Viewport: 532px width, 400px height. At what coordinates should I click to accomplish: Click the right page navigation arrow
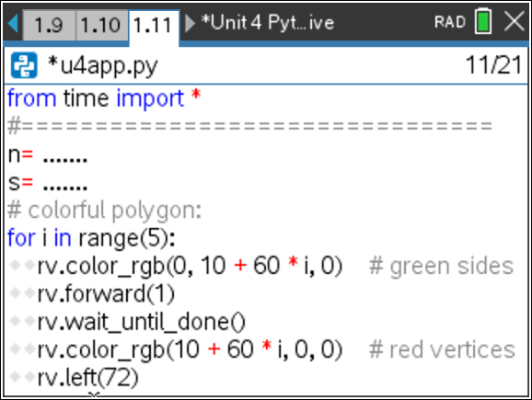click(x=190, y=23)
